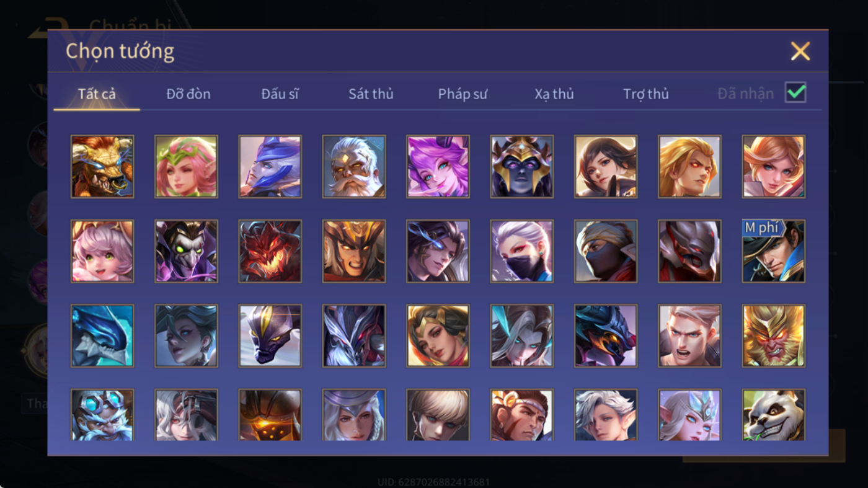Viewport: 868px width, 488px height.
Task: Select the hero marked M phí
Action: click(x=774, y=251)
